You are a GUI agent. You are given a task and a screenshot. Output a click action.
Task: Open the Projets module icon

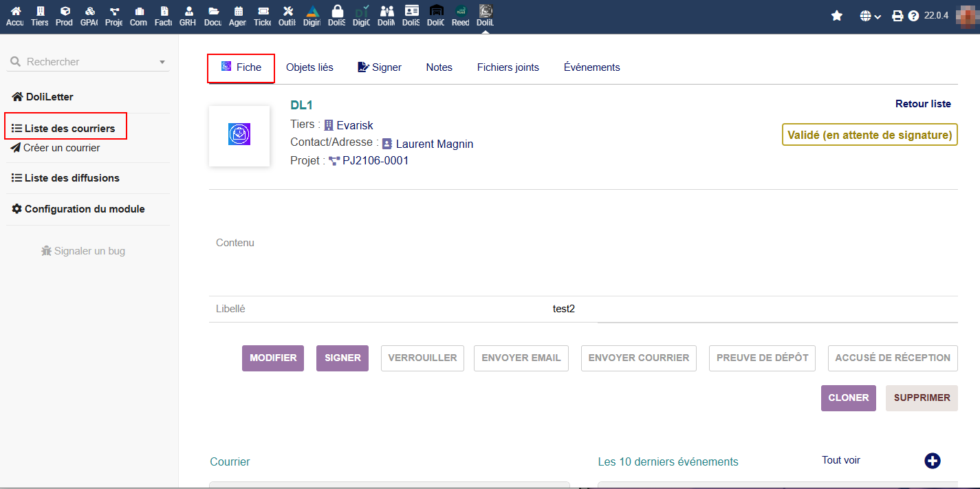tap(113, 16)
